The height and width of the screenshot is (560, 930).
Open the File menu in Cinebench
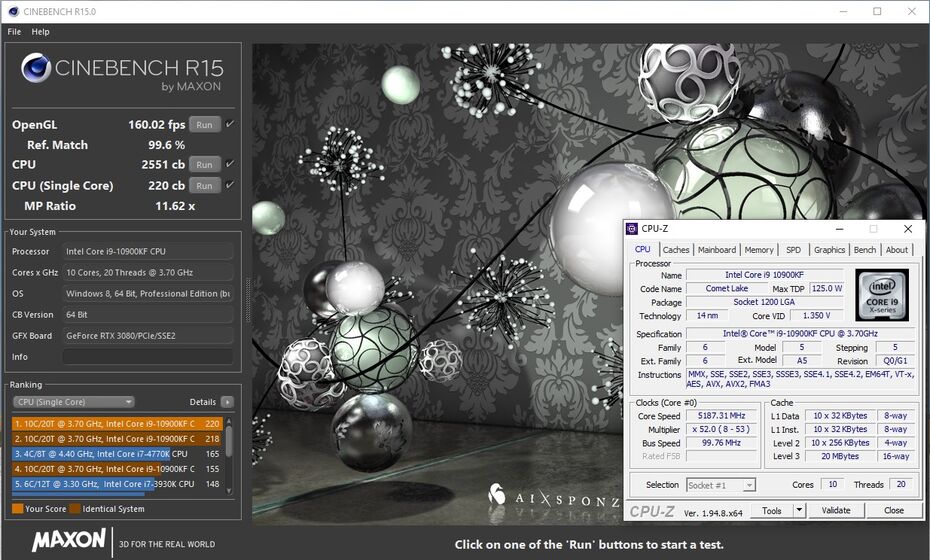[14, 31]
